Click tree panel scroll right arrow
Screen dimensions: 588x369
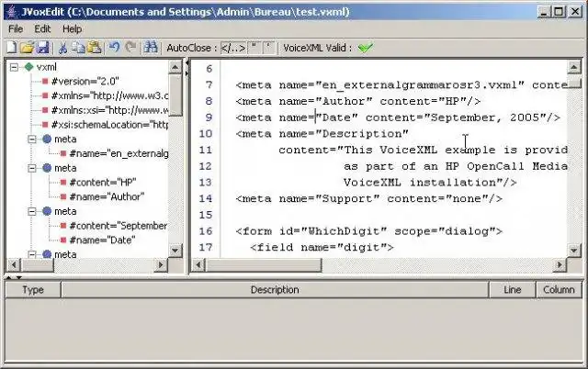(x=161, y=265)
